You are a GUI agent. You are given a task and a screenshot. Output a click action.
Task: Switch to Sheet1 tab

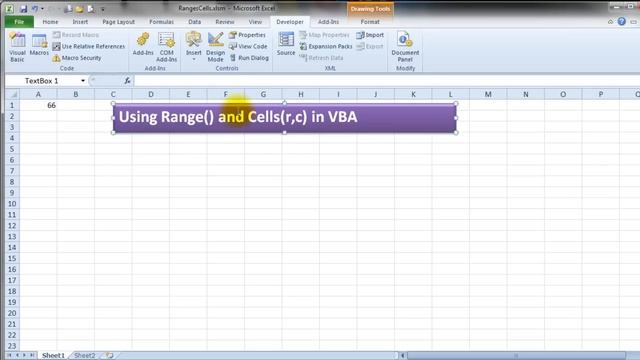pos(53,356)
